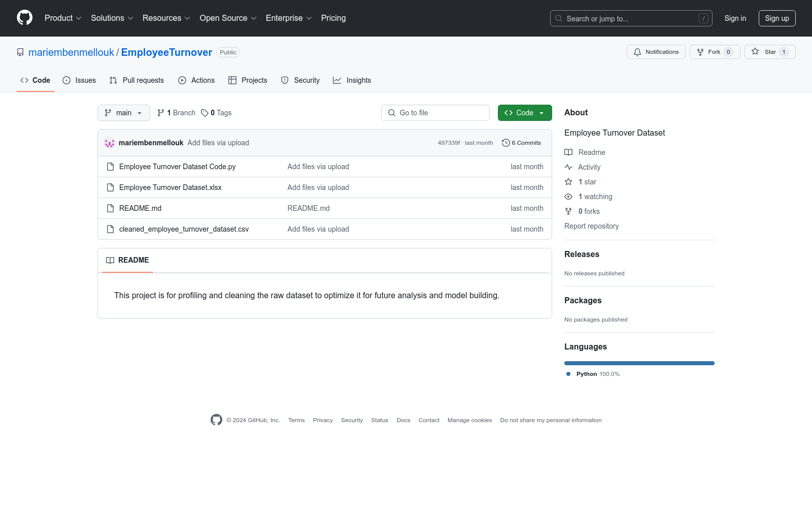Click the bell icon in Notifications
This screenshot has width=812, height=508.
coord(637,52)
